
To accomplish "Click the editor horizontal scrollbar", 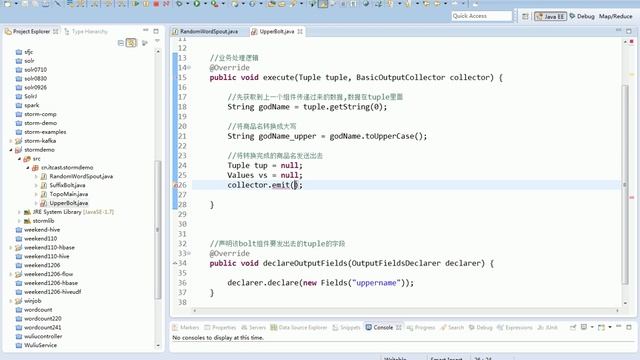I will 406,311.
